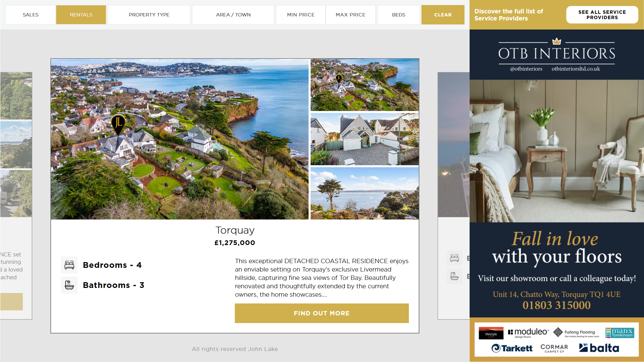Open the house driveway thumbnail photo
Screen dimensions: 644x362
tap(365, 139)
